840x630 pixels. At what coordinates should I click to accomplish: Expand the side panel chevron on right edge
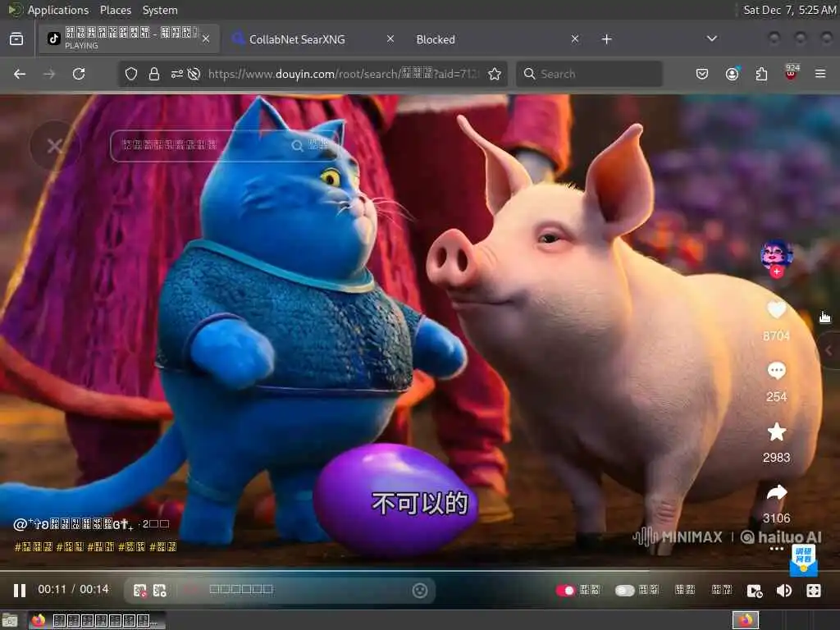[x=829, y=350]
